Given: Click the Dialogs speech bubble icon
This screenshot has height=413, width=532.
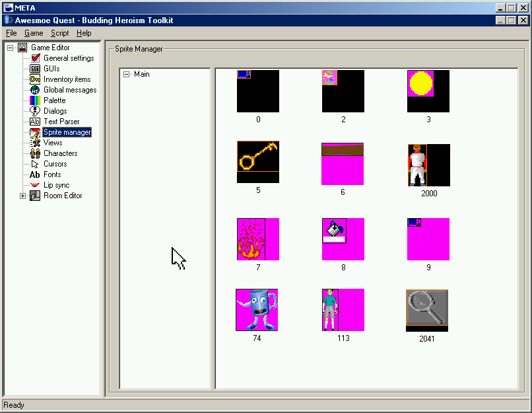Looking at the screenshot, I should pyautogui.click(x=36, y=111).
